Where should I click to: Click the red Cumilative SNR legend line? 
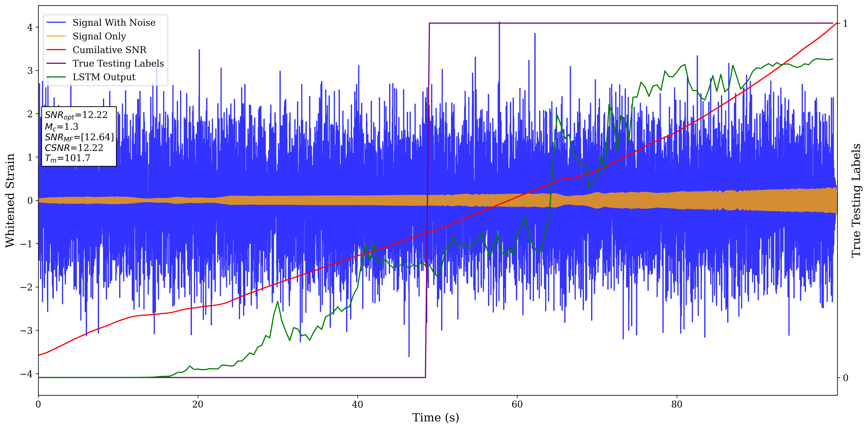[56, 50]
